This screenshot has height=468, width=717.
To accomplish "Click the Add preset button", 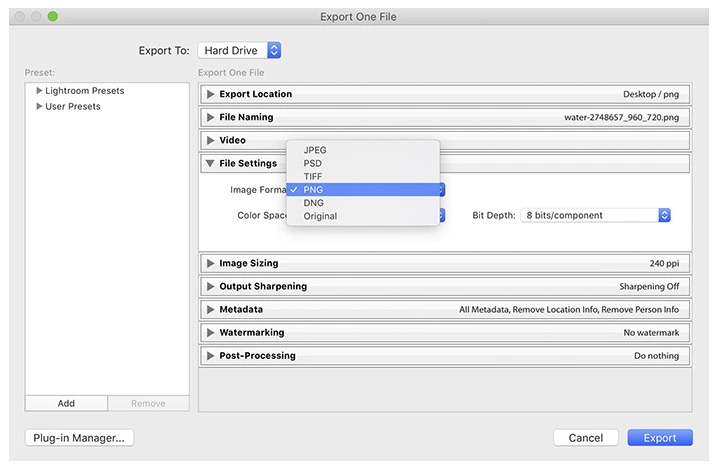I will 66,403.
